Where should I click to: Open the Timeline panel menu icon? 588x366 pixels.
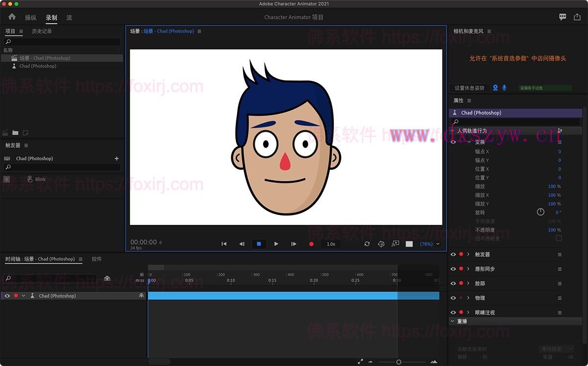point(80,259)
